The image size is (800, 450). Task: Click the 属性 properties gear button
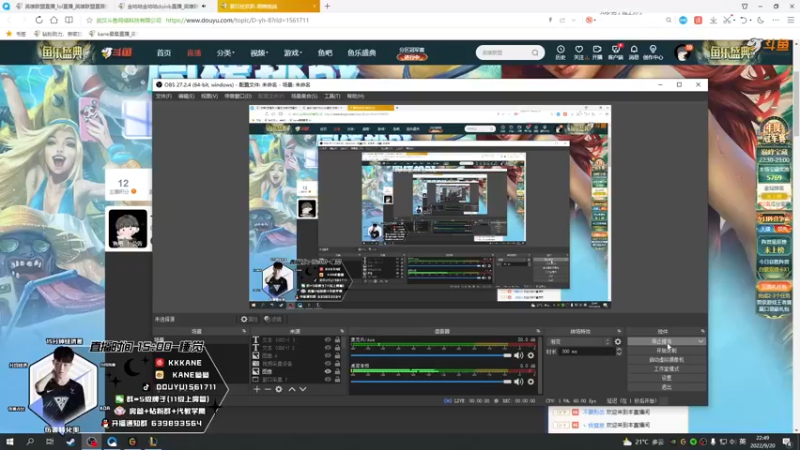point(249,319)
